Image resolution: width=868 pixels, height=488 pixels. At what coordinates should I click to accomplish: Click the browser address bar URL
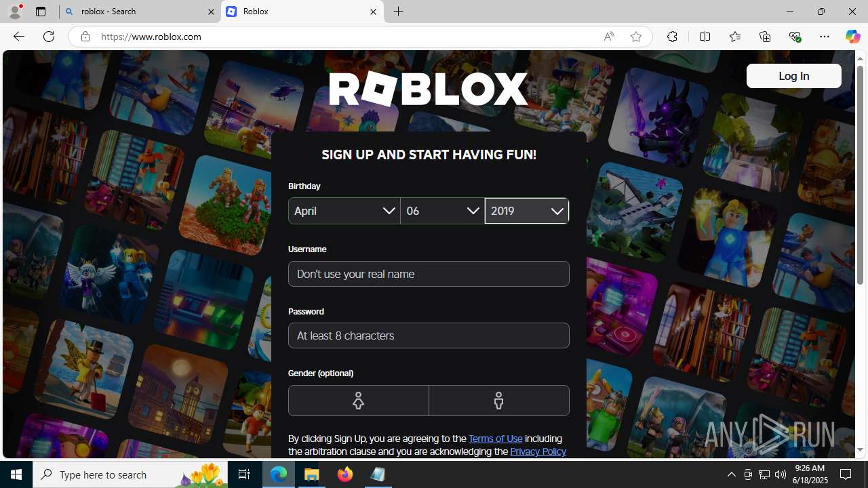click(151, 37)
